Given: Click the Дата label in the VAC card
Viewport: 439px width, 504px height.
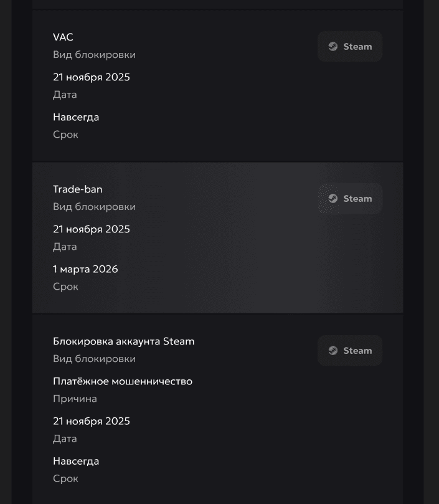Looking at the screenshot, I should 65,95.
